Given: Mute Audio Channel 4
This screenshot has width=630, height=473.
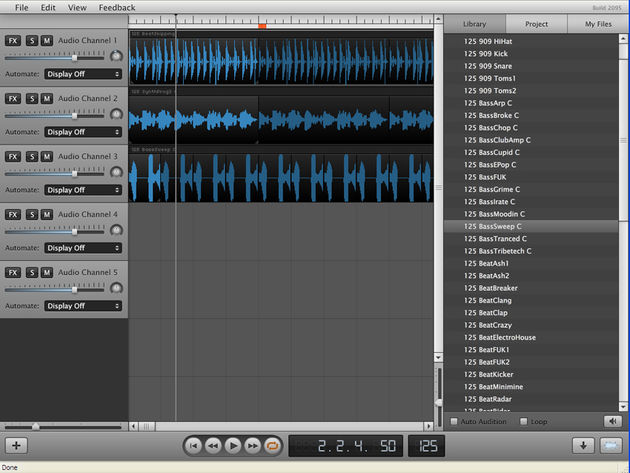Looking at the screenshot, I should pos(47,215).
